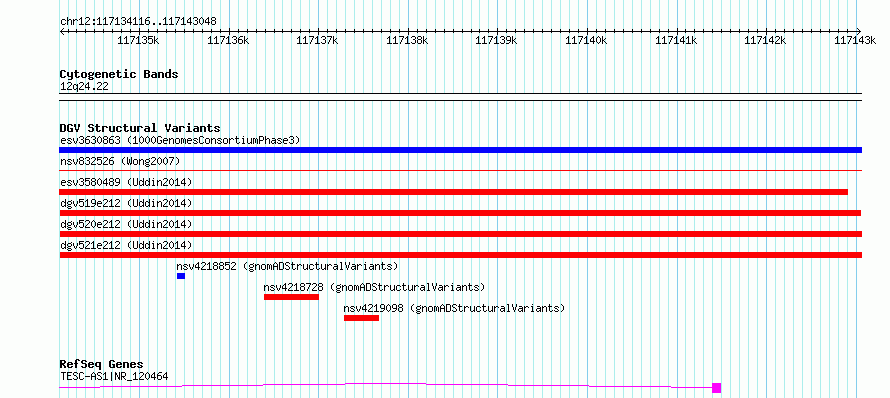The width and height of the screenshot is (890, 398).
Task: Open dgv521e212 (Uddin2014) label
Action: (x=126, y=245)
